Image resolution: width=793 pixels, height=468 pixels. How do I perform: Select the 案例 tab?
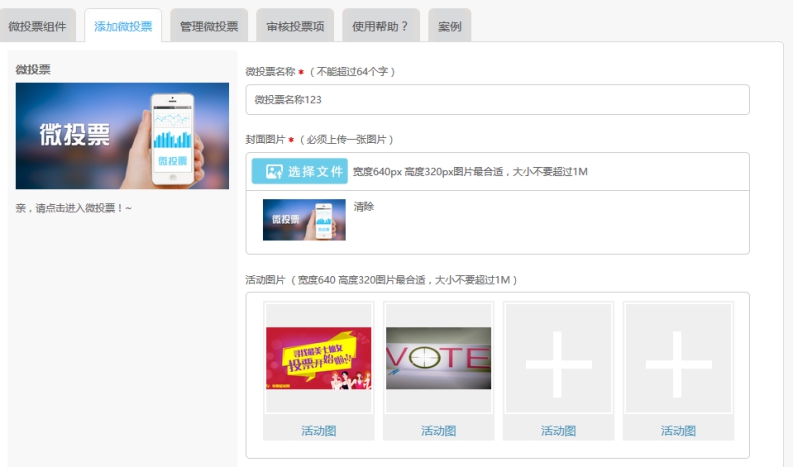pos(449,26)
